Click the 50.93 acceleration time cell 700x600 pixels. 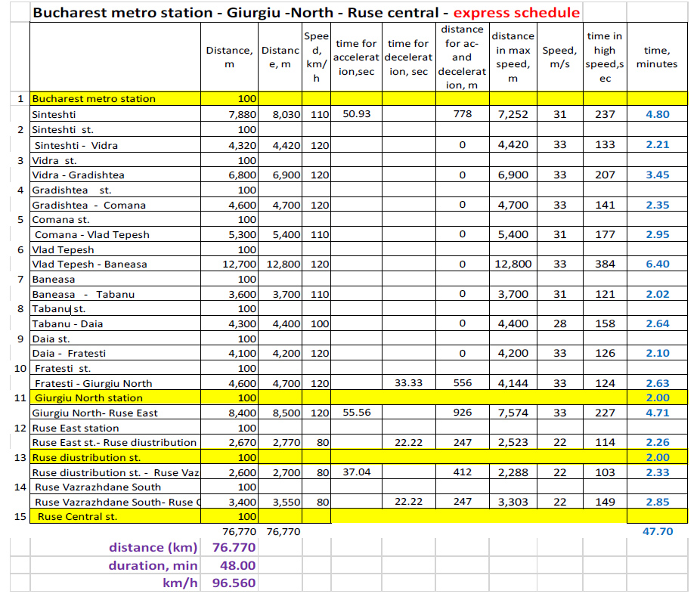pos(356,114)
